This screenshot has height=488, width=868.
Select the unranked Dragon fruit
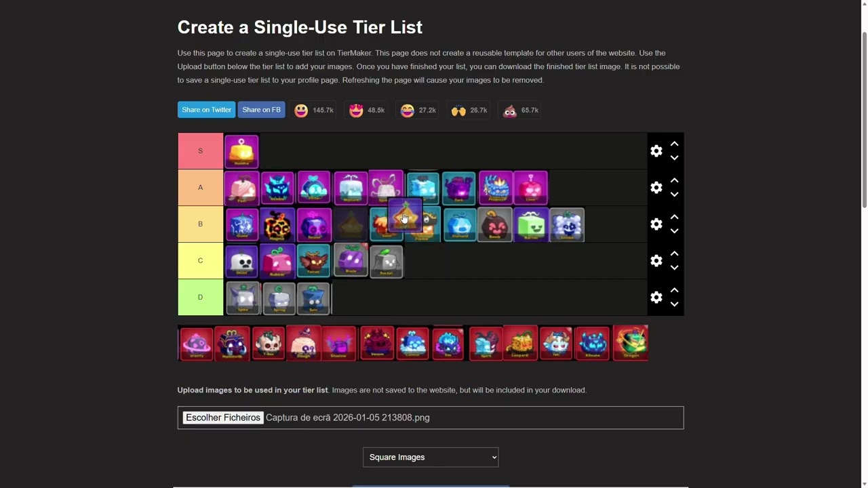(630, 343)
